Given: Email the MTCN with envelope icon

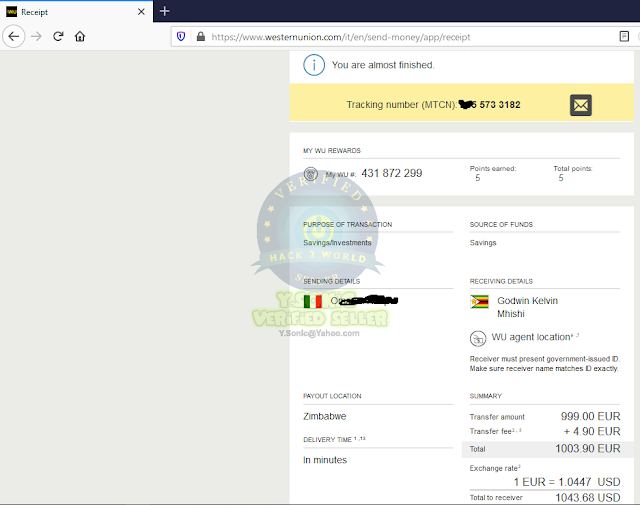Looking at the screenshot, I should (580, 105).
